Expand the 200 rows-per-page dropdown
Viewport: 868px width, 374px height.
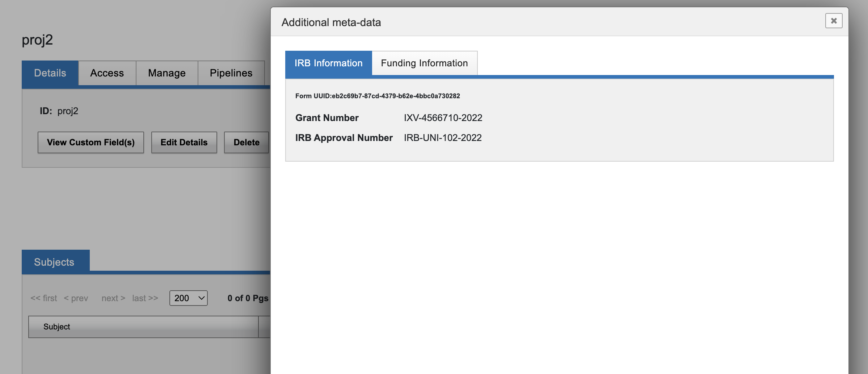tap(188, 298)
